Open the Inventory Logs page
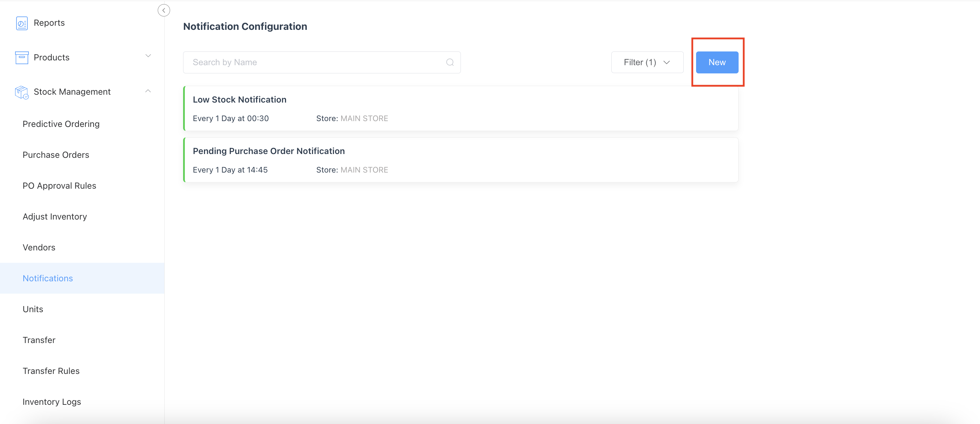Image resolution: width=980 pixels, height=424 pixels. click(51, 401)
